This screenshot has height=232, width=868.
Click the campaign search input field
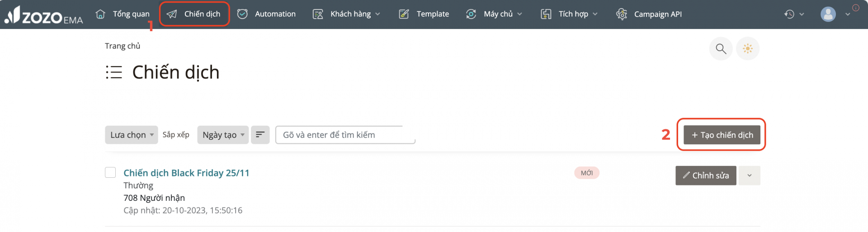tap(345, 135)
